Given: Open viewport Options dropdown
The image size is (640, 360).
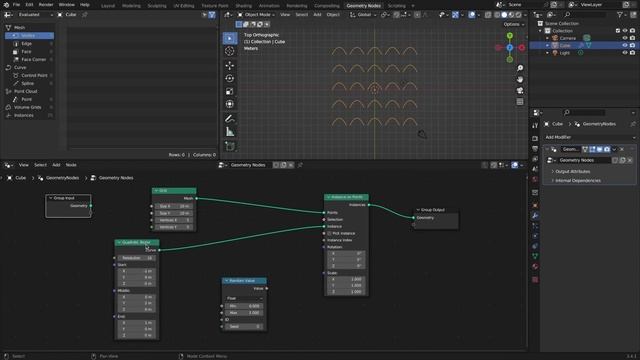Looking at the screenshot, I should (x=513, y=24).
